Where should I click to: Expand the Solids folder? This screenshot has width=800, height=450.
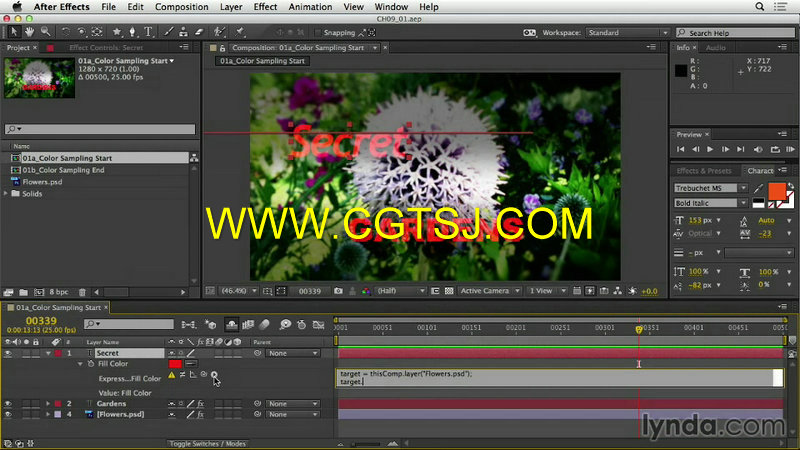coord(6,194)
